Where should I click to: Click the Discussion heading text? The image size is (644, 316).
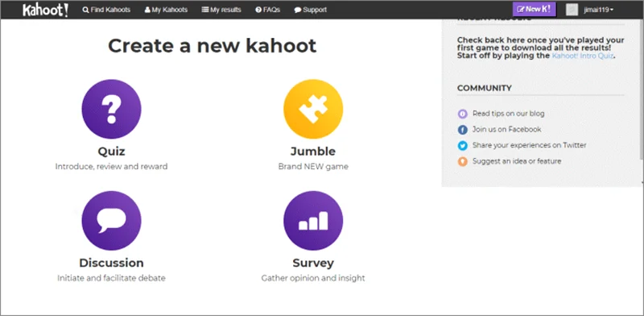(x=111, y=263)
